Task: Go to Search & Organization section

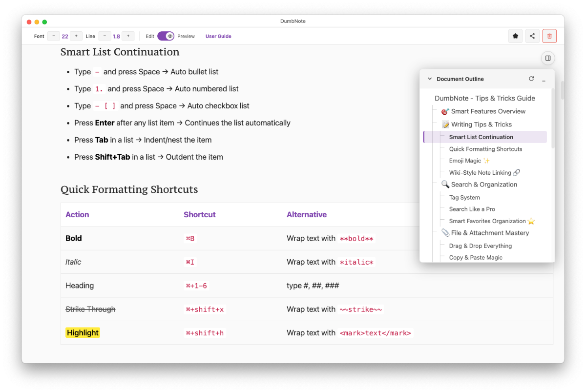Action: (x=483, y=185)
